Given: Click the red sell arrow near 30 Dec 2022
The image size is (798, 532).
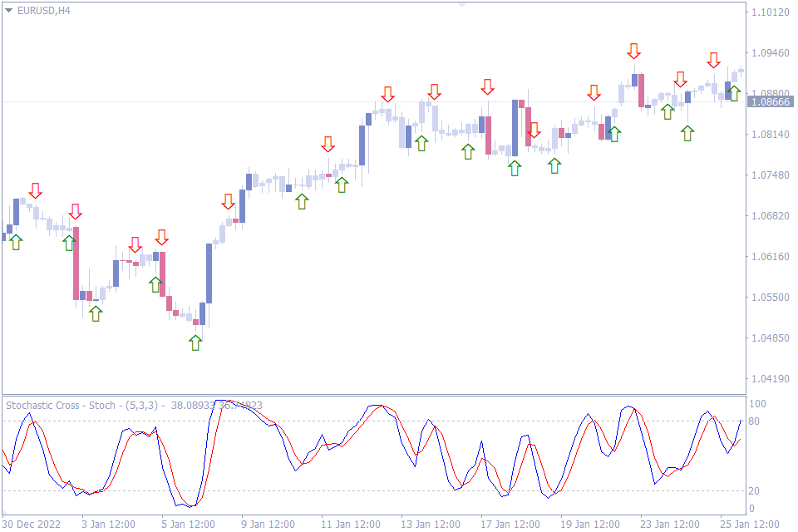Looking at the screenshot, I should coord(35,190).
